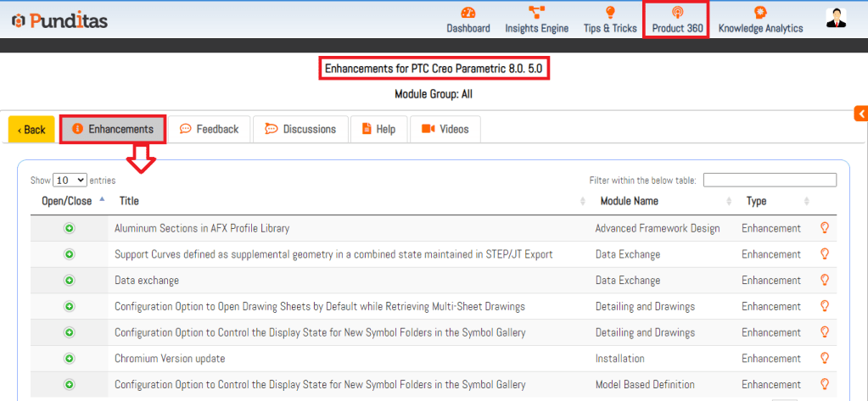This screenshot has width=868, height=401.
Task: Click lightbulb icon for Chromium Version update
Action: (x=823, y=359)
